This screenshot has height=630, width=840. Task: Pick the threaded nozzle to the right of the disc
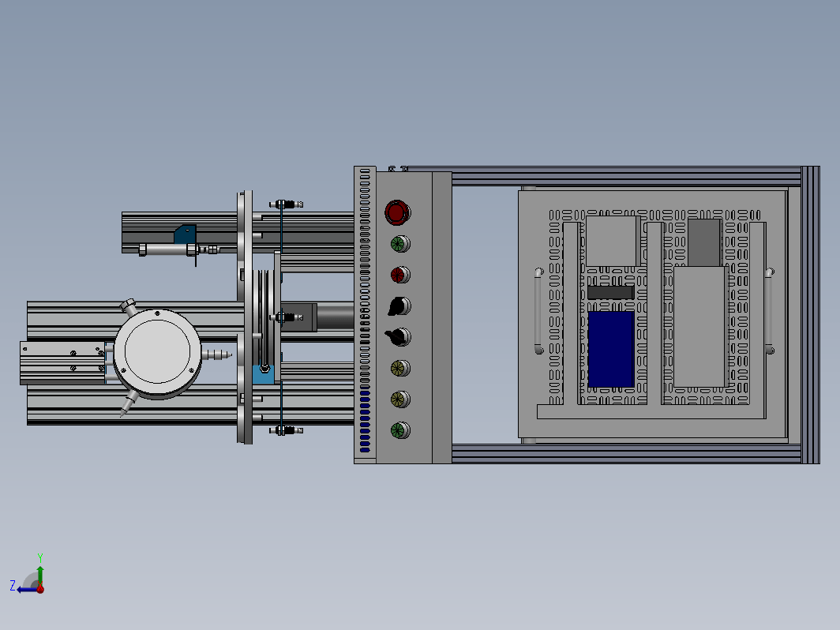click(x=217, y=354)
